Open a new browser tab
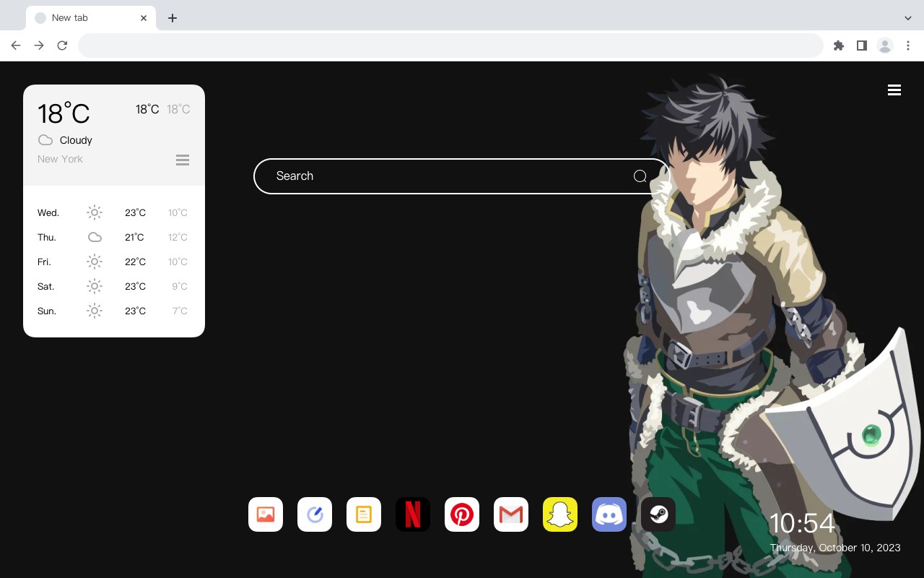The height and width of the screenshot is (578, 924). [172, 18]
